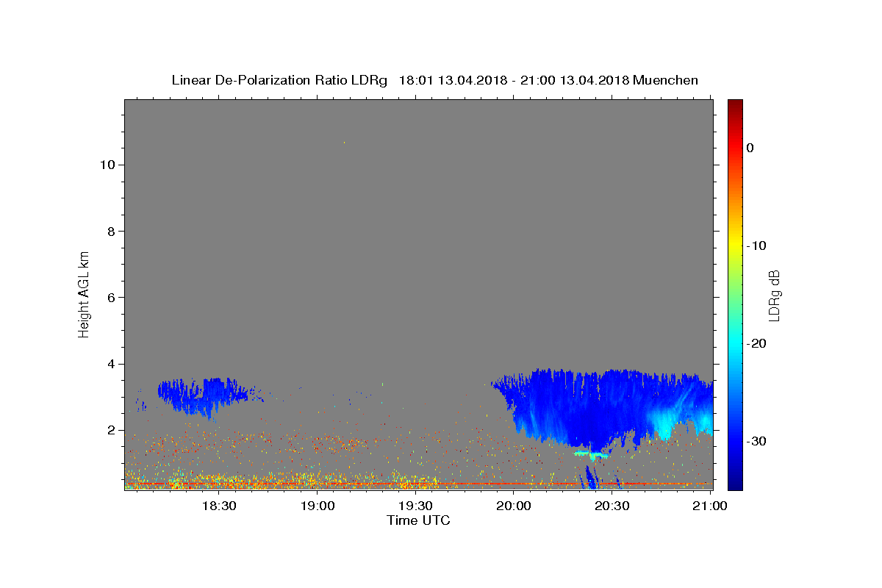Click the plot title 'Linear De-Polarization Ratio LDRg'
Image resolution: width=882 pixels, height=588 pixels.
tap(279, 80)
